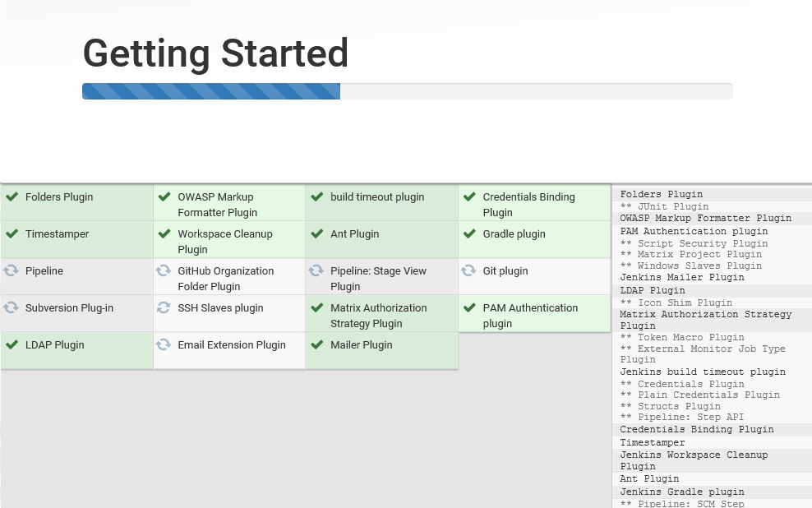
Task: Click '** JUnit Plugin' in the install log
Action: (664, 206)
